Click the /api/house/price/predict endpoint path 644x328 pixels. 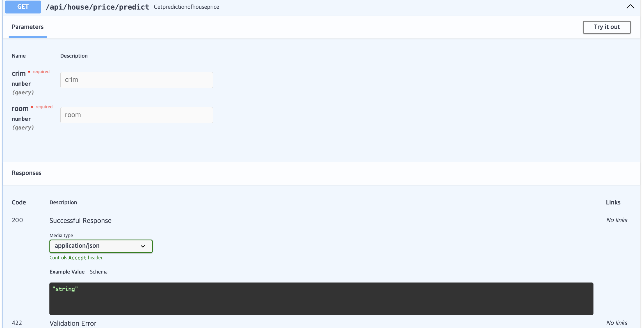click(97, 7)
